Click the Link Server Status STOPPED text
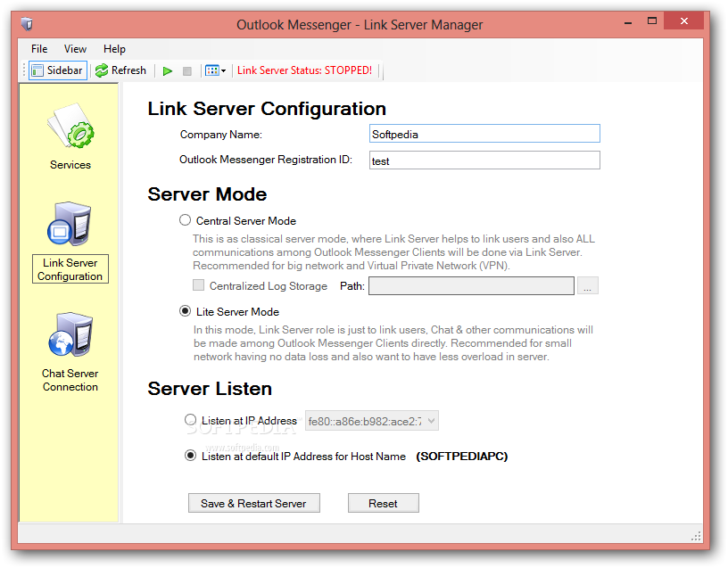 coord(304,70)
